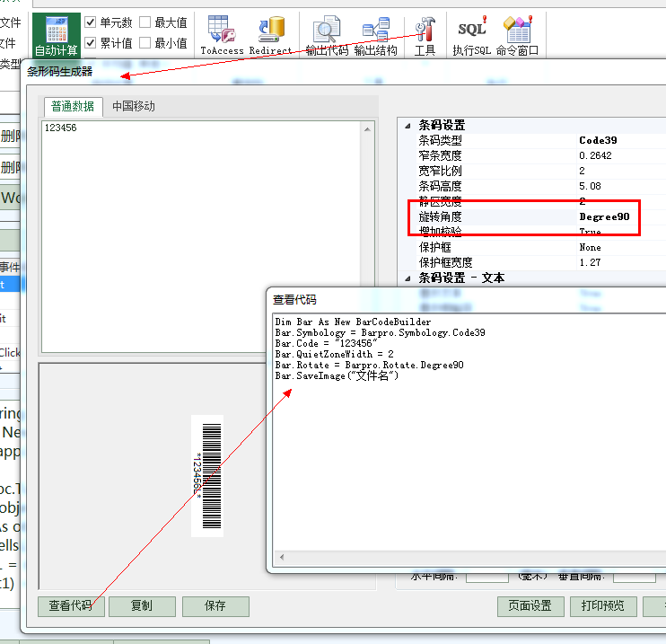The width and height of the screenshot is (666, 644).
Task: Click the 自动计算 calculator icon
Action: (x=57, y=31)
